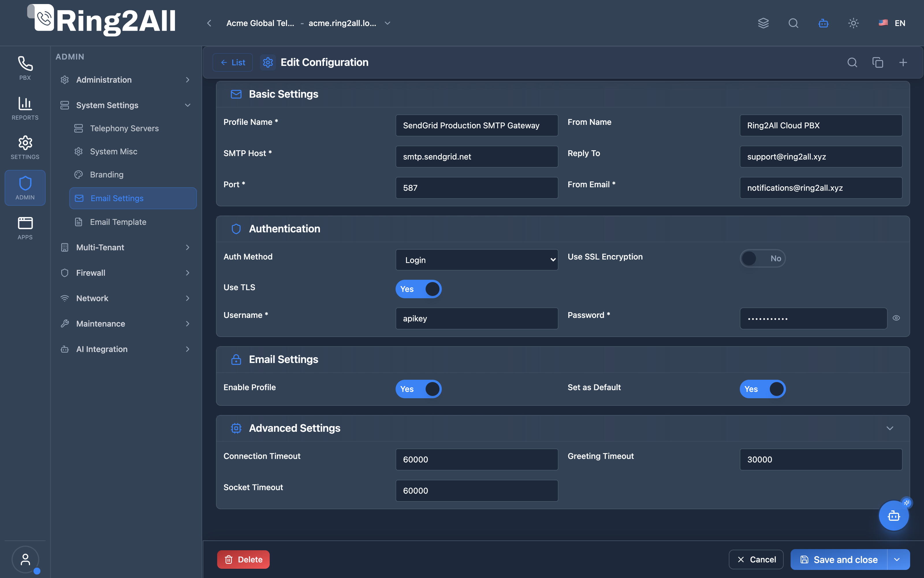
Task: Expand the Network menu
Action: [126, 298]
